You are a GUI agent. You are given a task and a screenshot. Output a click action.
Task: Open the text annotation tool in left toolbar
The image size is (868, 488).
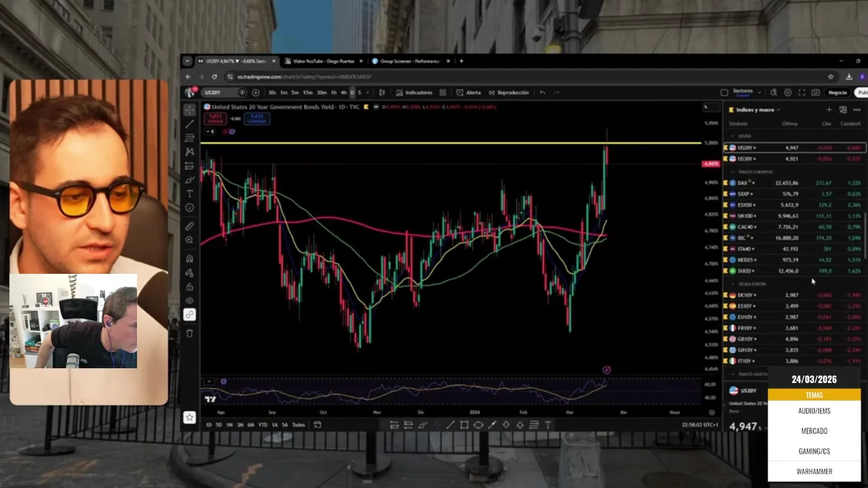click(189, 194)
